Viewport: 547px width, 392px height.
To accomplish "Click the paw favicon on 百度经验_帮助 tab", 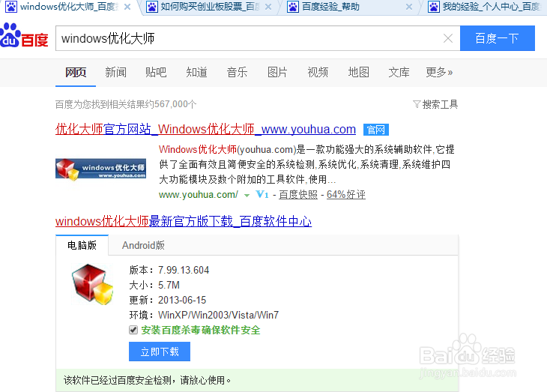I will click(x=293, y=7).
